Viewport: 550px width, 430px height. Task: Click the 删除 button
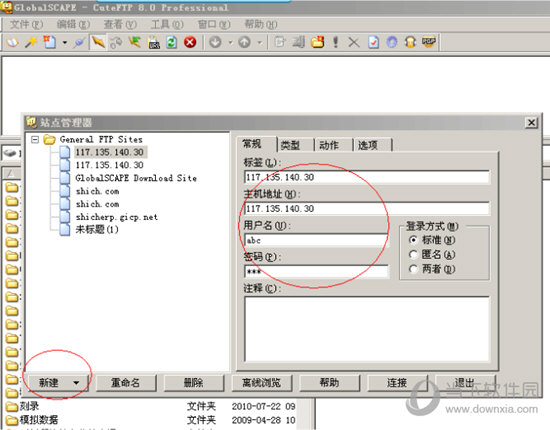coord(194,383)
